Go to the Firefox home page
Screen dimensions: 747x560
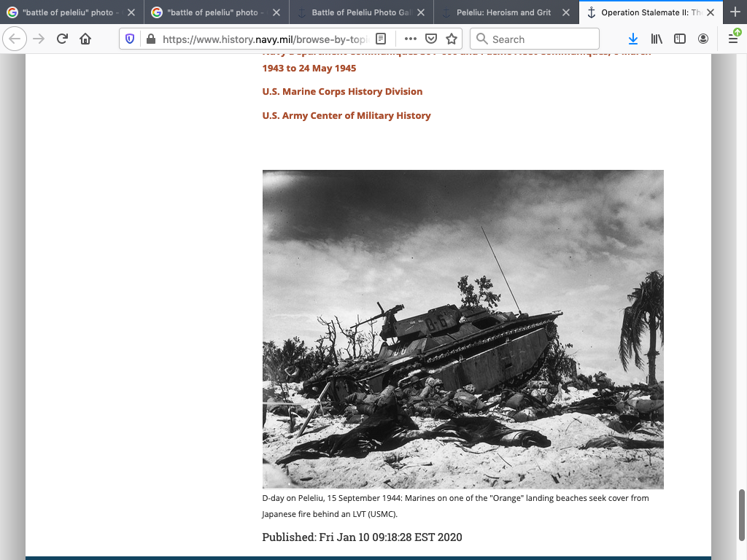point(85,39)
